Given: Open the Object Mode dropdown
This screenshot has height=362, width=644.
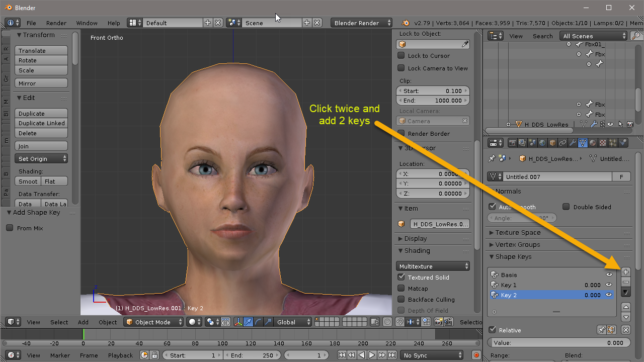Looking at the screenshot, I should point(153,322).
